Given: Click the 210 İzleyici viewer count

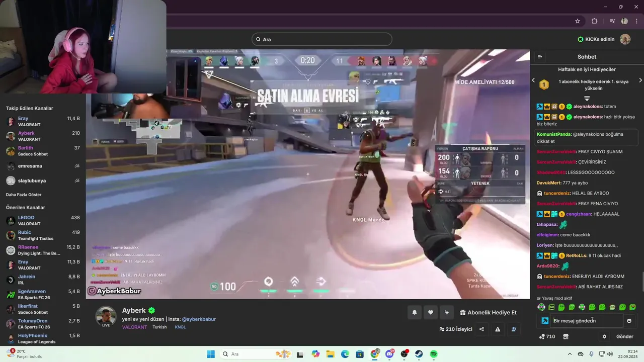Looking at the screenshot, I should click(455, 329).
